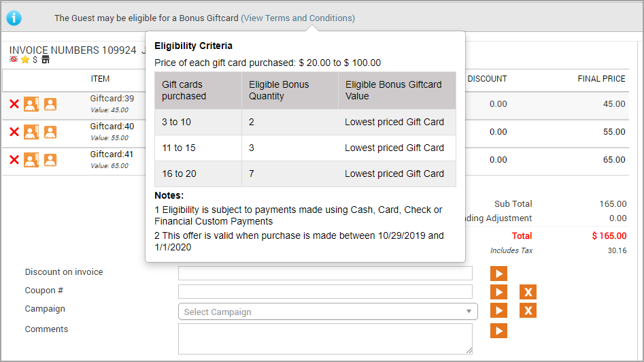Clear coupon with orange X button
Screen dimensions: 644x362
tap(528, 292)
